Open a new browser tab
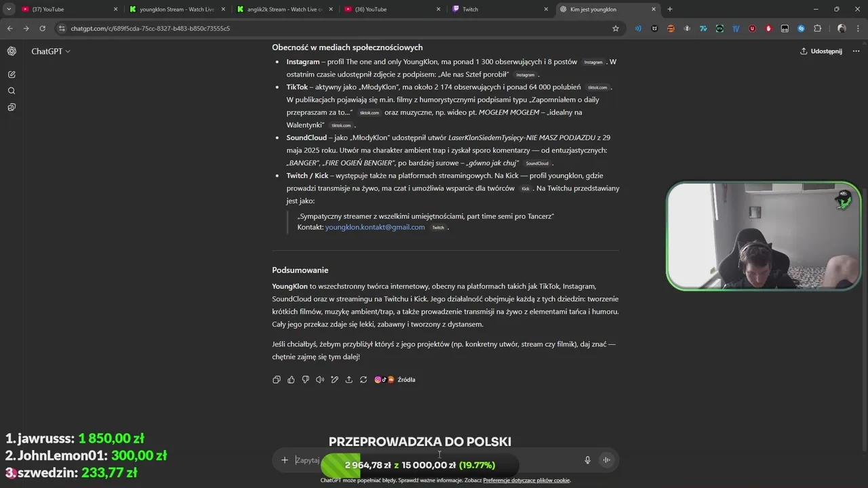The image size is (868, 488). click(670, 9)
